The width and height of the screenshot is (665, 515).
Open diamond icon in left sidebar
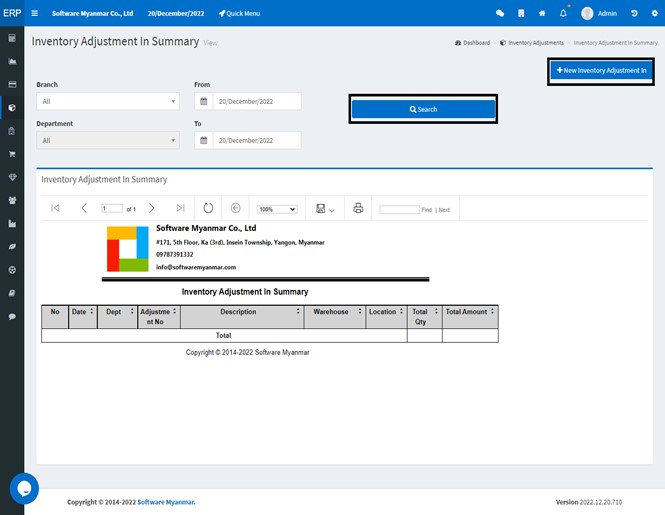(x=12, y=177)
